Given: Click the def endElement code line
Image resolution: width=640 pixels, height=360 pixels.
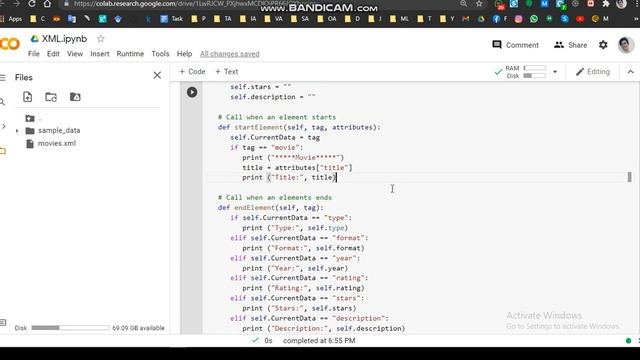Looking at the screenshot, I should click(x=271, y=208).
